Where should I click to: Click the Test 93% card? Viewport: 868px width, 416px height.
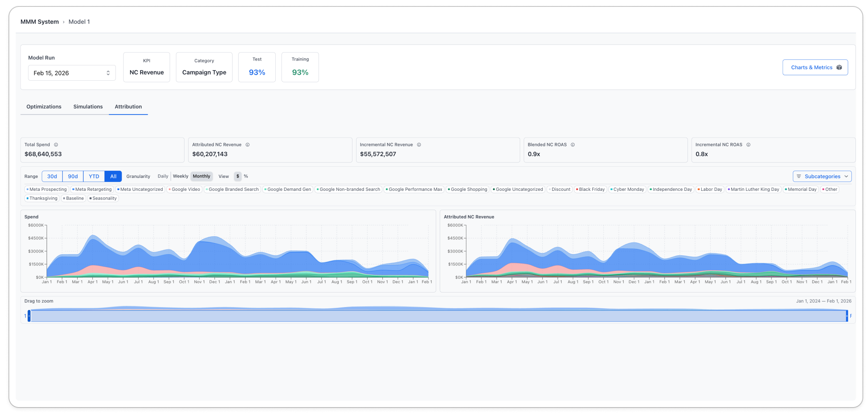tap(257, 67)
